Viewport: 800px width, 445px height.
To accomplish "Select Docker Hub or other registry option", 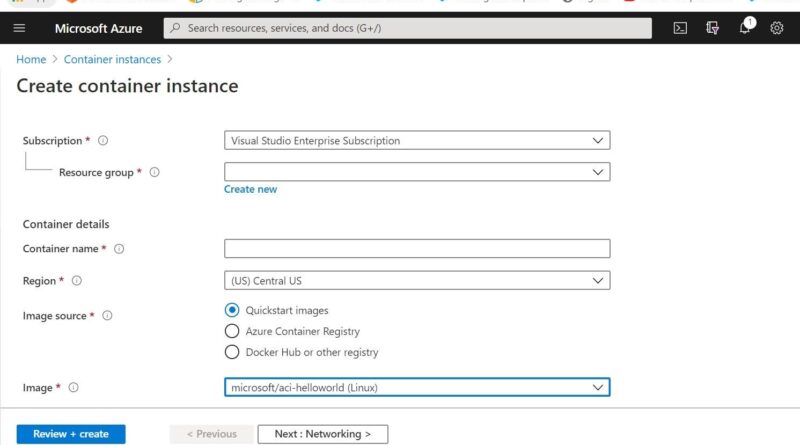I will 232,352.
